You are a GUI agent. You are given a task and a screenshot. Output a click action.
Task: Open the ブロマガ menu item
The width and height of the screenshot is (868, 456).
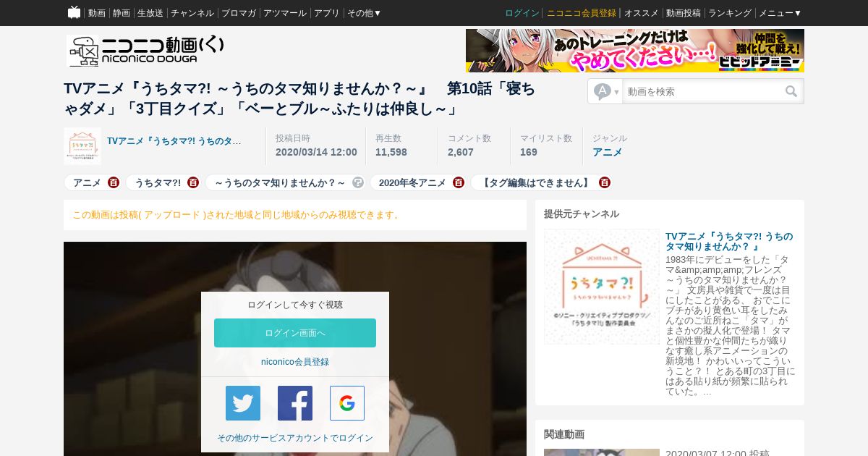point(239,13)
